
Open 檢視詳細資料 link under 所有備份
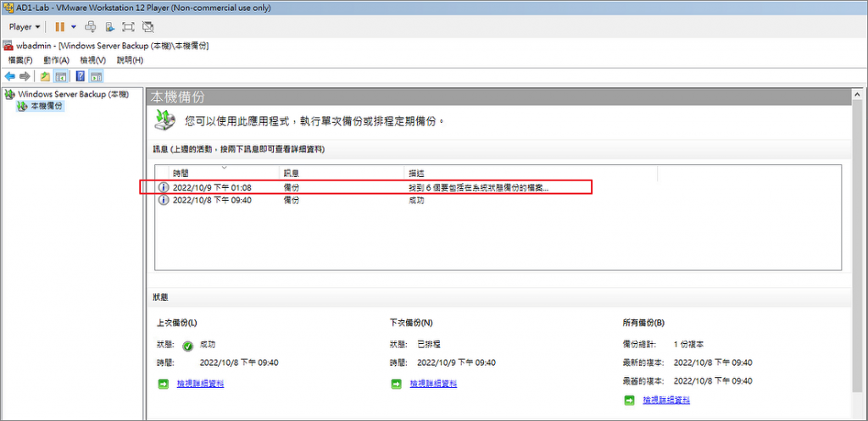coord(666,400)
